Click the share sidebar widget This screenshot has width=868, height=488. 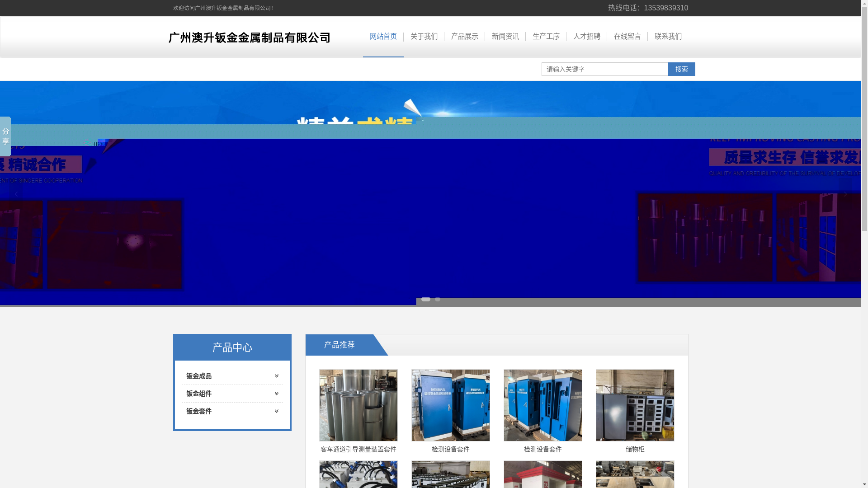(5, 136)
